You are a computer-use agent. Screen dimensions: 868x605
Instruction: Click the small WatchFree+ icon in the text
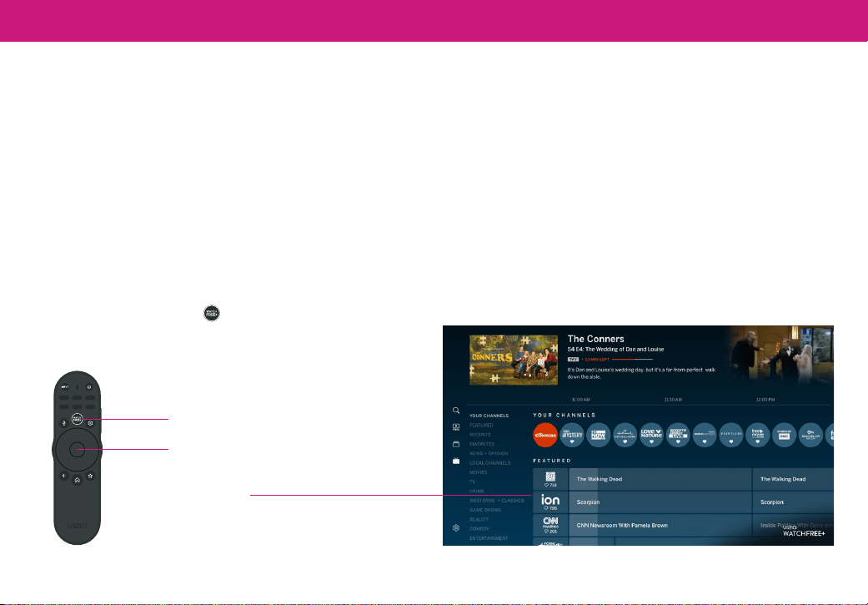tap(212, 313)
